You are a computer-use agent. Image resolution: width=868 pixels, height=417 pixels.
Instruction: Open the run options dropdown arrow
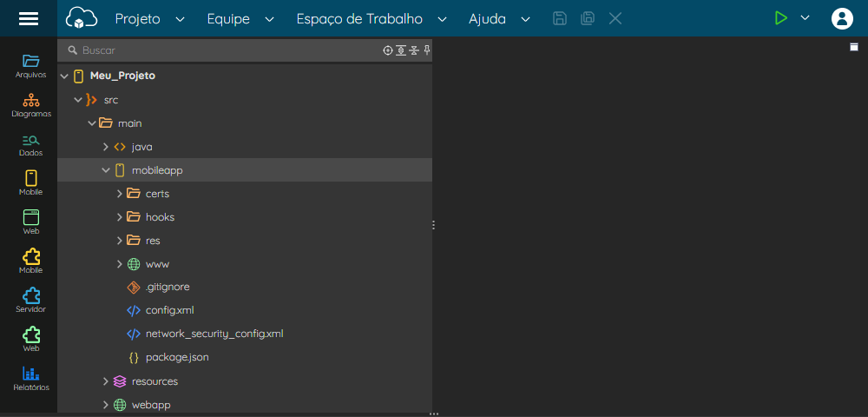click(805, 18)
